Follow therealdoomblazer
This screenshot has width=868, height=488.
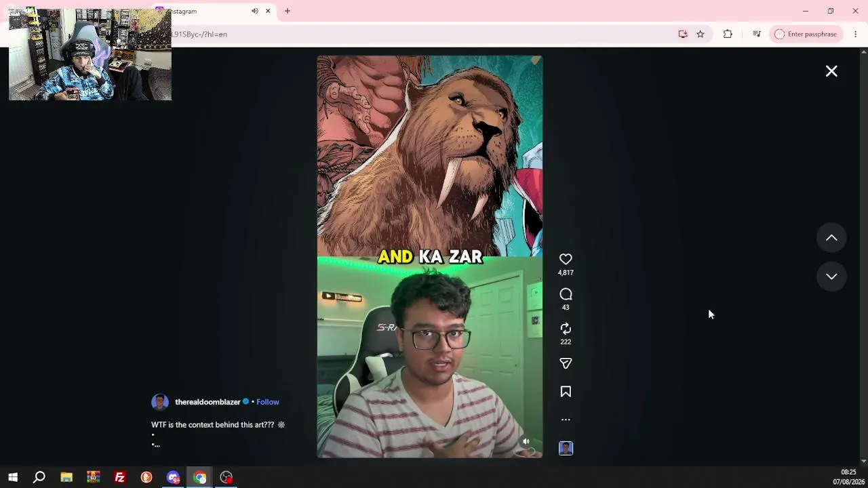pyautogui.click(x=268, y=402)
